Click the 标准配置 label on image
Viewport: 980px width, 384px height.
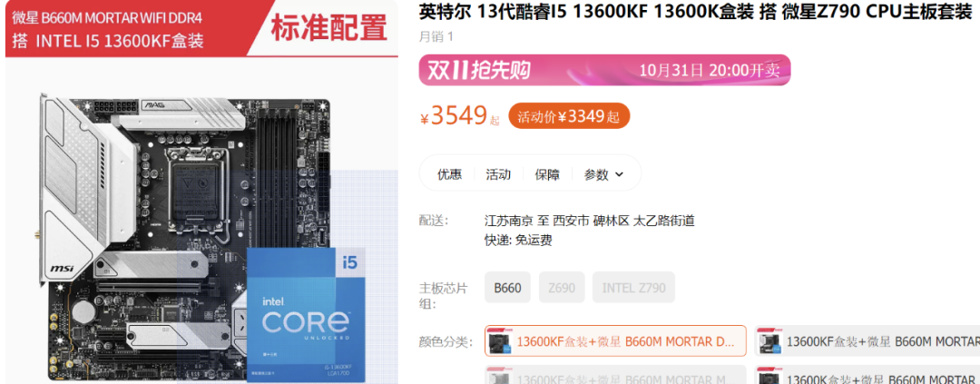click(328, 29)
